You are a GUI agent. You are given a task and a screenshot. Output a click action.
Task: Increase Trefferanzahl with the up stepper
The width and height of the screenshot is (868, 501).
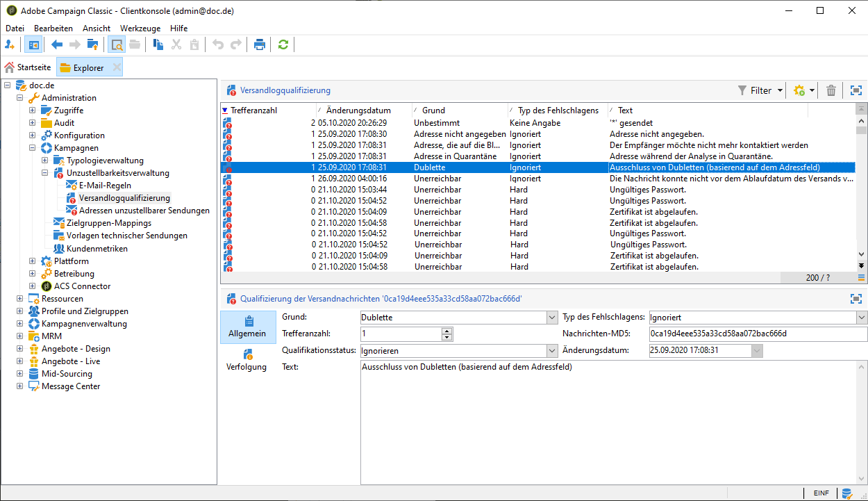pyautogui.click(x=447, y=330)
